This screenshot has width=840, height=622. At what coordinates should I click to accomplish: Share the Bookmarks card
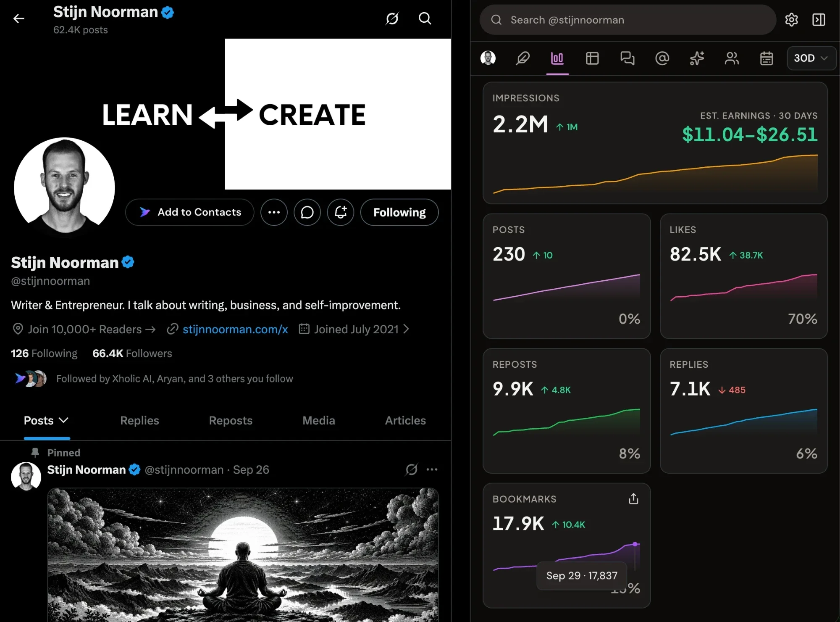(633, 499)
